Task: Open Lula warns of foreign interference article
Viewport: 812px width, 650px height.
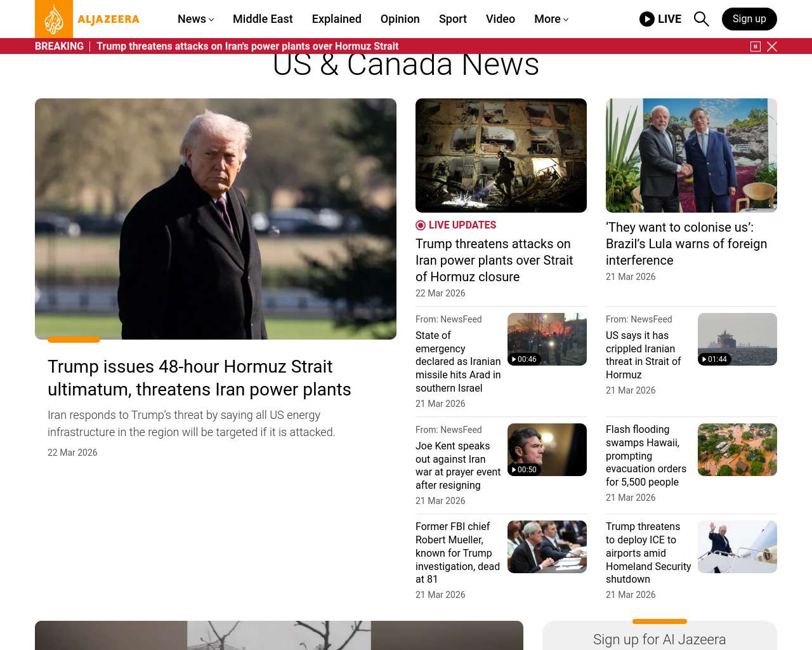Action: tap(686, 244)
